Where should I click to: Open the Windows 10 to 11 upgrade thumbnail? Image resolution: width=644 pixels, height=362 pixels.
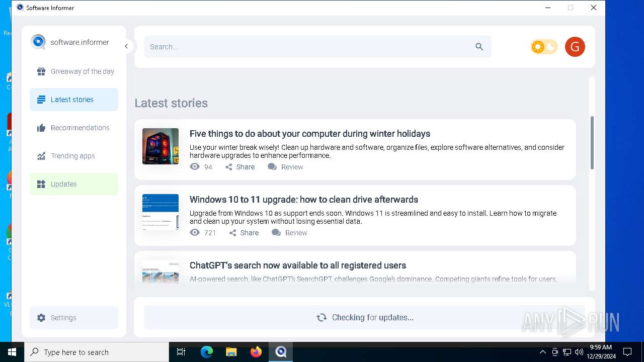[x=160, y=212]
